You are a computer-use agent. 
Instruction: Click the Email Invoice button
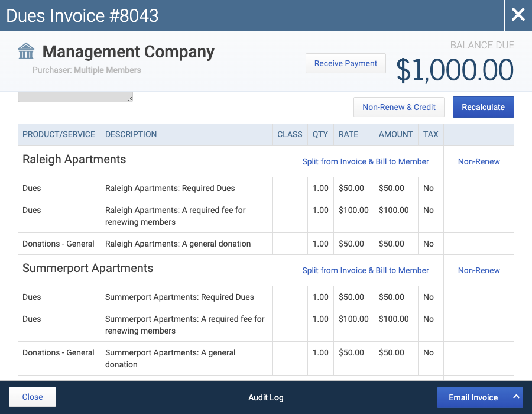[x=473, y=397]
